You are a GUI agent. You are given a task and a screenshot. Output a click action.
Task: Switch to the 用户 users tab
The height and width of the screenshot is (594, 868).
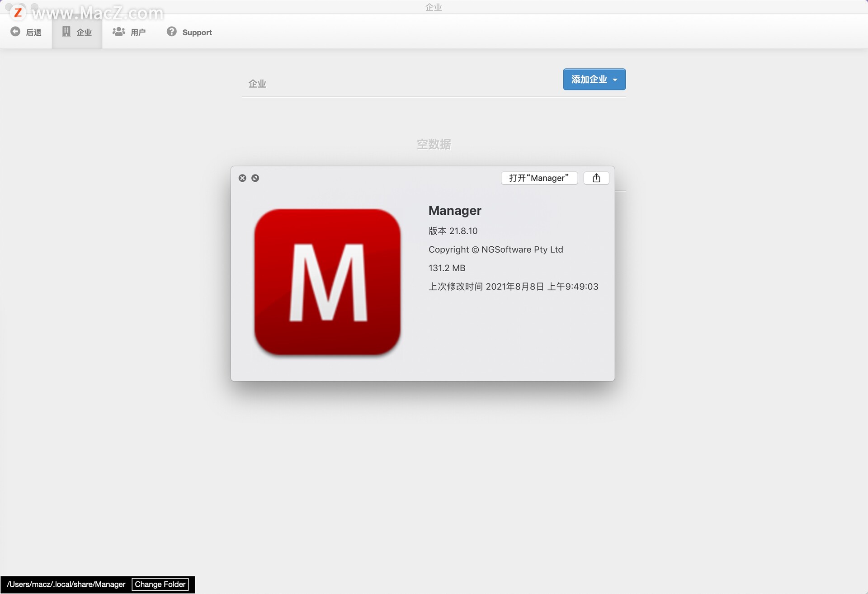[129, 32]
